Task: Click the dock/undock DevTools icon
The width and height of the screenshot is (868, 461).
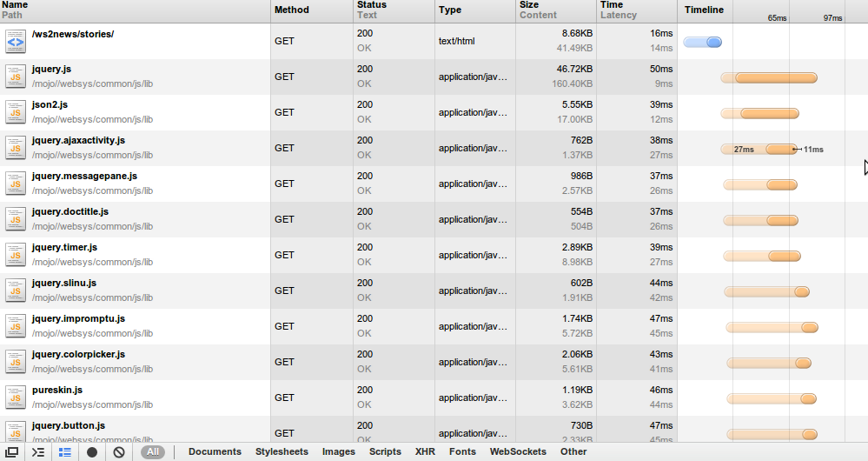Action: click(x=12, y=452)
